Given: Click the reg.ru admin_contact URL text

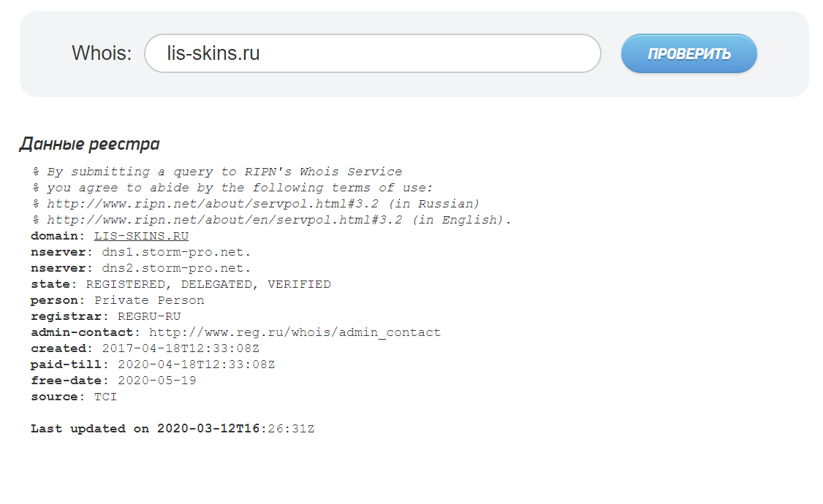Looking at the screenshot, I should pyautogui.click(x=295, y=332).
